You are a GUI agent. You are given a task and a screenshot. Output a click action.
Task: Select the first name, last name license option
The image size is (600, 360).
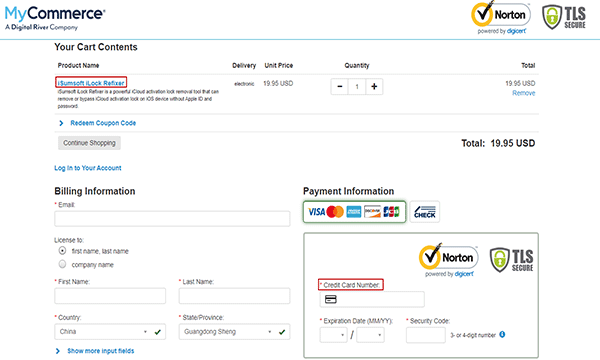(x=62, y=251)
